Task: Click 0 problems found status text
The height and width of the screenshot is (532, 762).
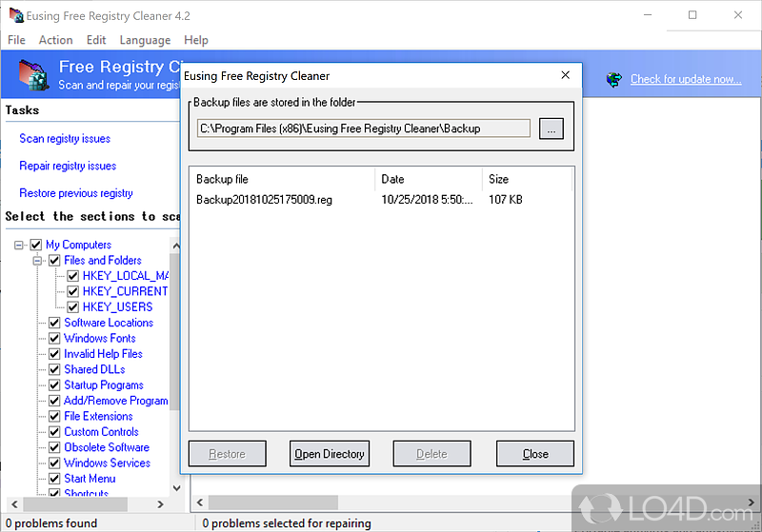Action: tap(51, 523)
